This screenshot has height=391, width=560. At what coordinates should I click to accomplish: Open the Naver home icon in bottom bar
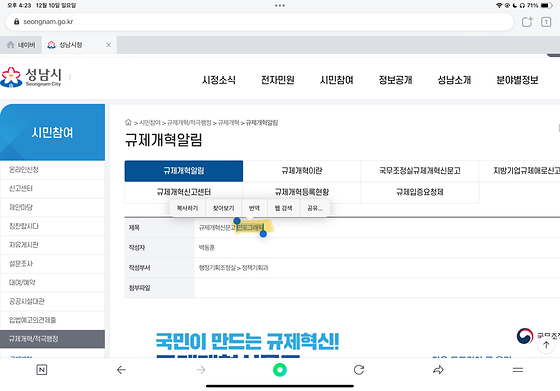tap(42, 370)
